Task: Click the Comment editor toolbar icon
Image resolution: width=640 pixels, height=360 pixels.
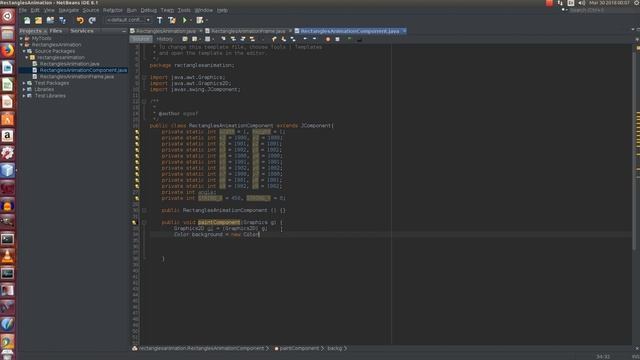Action: [349, 39]
